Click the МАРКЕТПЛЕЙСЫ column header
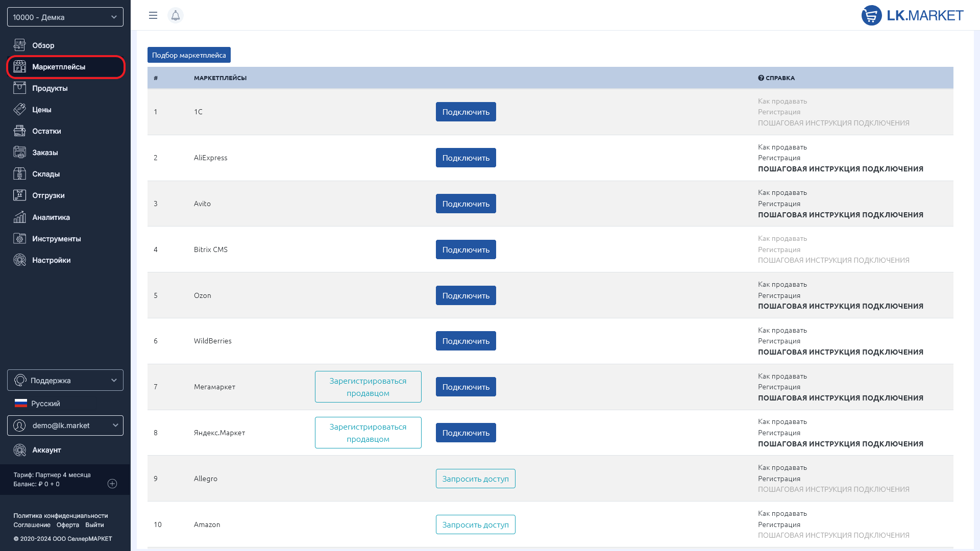980x551 pixels. coord(220,78)
